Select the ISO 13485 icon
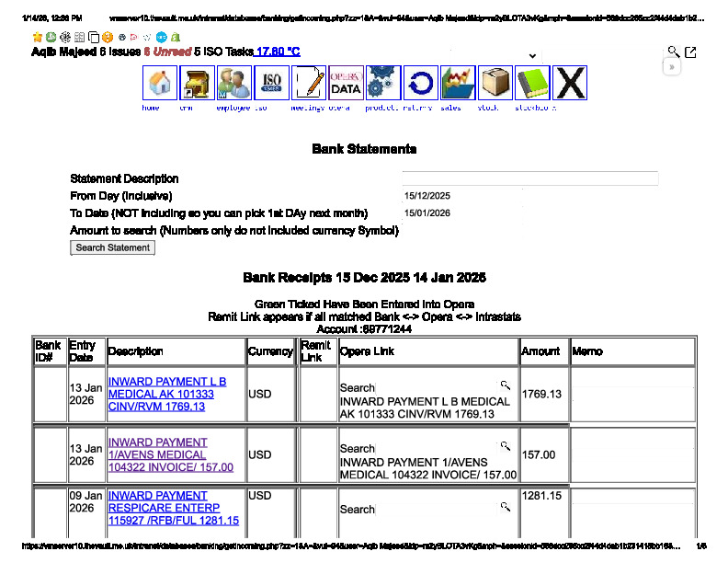Viewport: 728px width, 563px height. 271,84
